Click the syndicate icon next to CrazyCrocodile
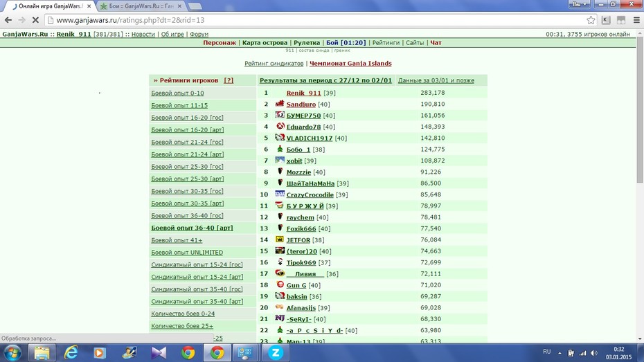Image resolution: width=644 pixels, height=362 pixels. point(280,194)
